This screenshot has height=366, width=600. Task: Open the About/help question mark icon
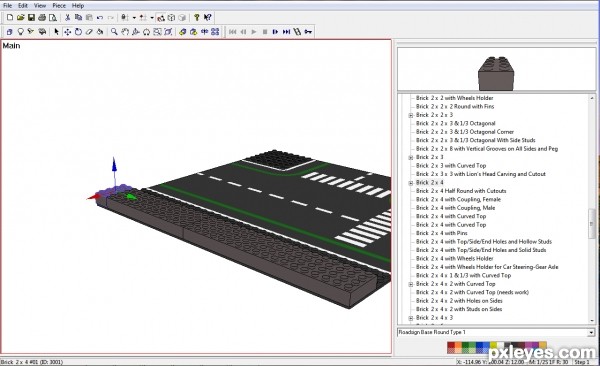click(x=197, y=18)
